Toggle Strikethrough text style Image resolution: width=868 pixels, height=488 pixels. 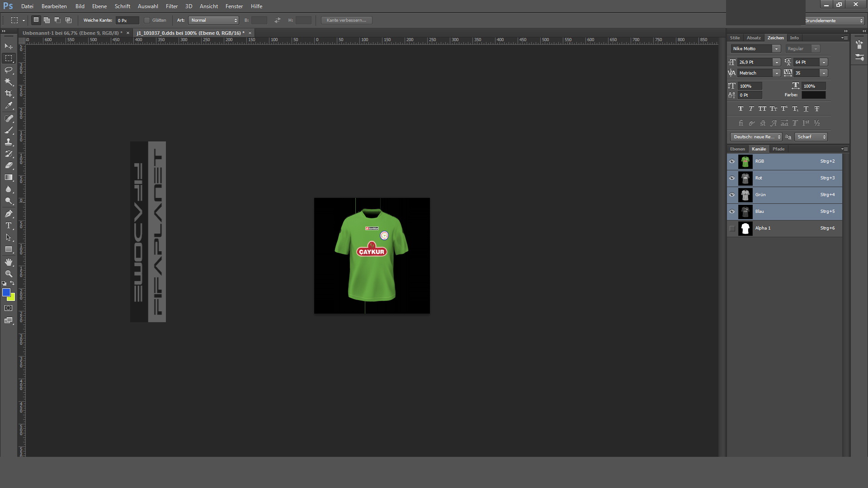pyautogui.click(x=816, y=108)
